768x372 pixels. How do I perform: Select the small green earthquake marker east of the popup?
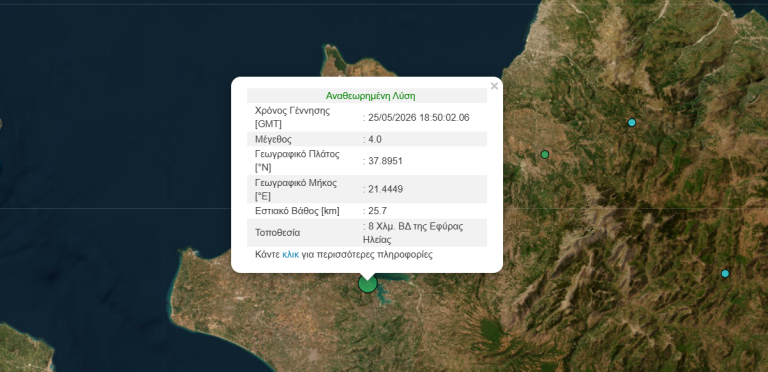point(545,155)
